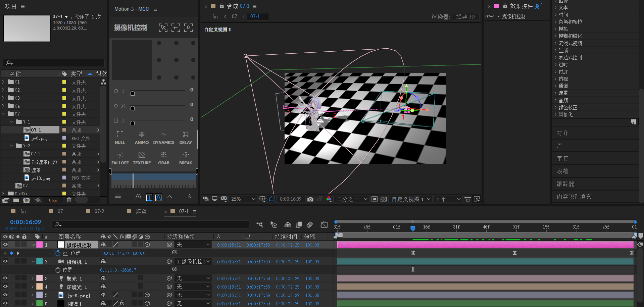Click the fin breadcrumb in composition viewer
Image resolution: width=644 pixels, height=307 pixels.
tap(215, 16)
